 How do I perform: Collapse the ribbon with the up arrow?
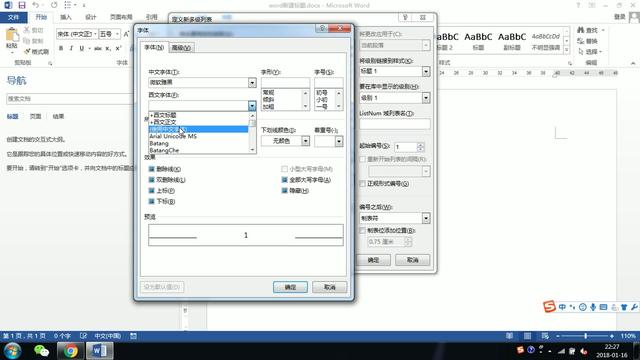(x=633, y=63)
